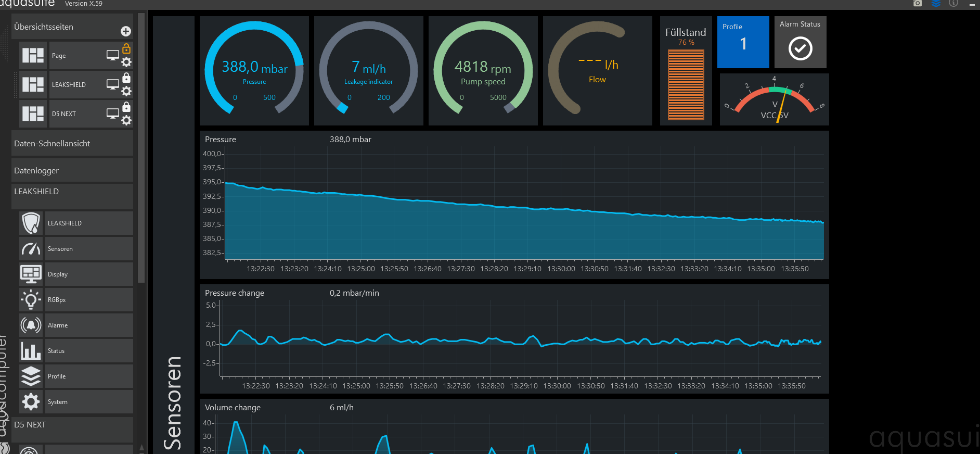The image size is (980, 454).
Task: Click the sidebar vertical scrollbar thumb
Action: tap(141, 148)
